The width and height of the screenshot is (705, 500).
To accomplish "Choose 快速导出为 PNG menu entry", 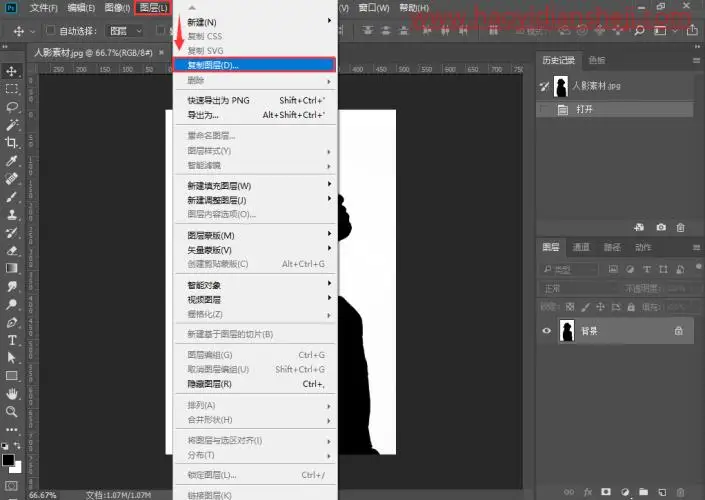I will point(255,100).
